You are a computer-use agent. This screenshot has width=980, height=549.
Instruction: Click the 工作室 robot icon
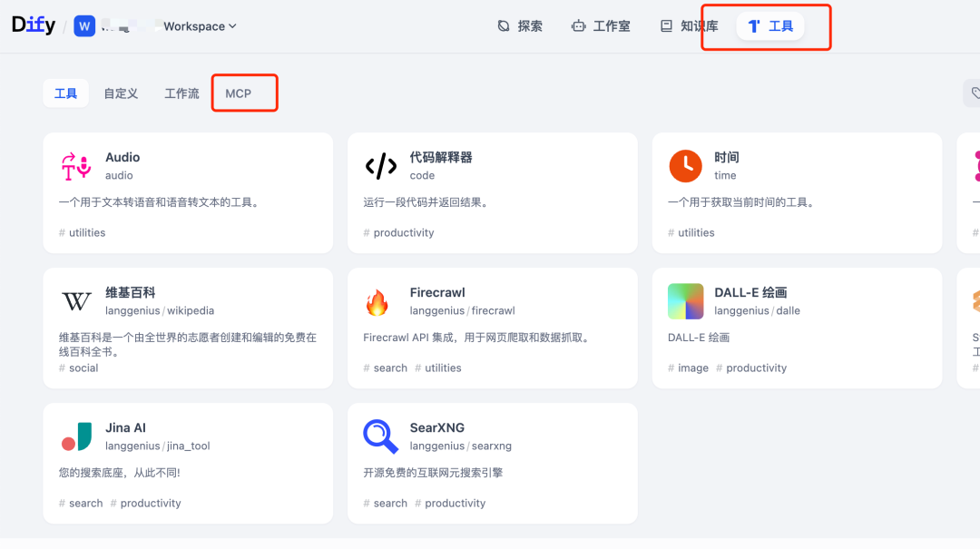578,26
